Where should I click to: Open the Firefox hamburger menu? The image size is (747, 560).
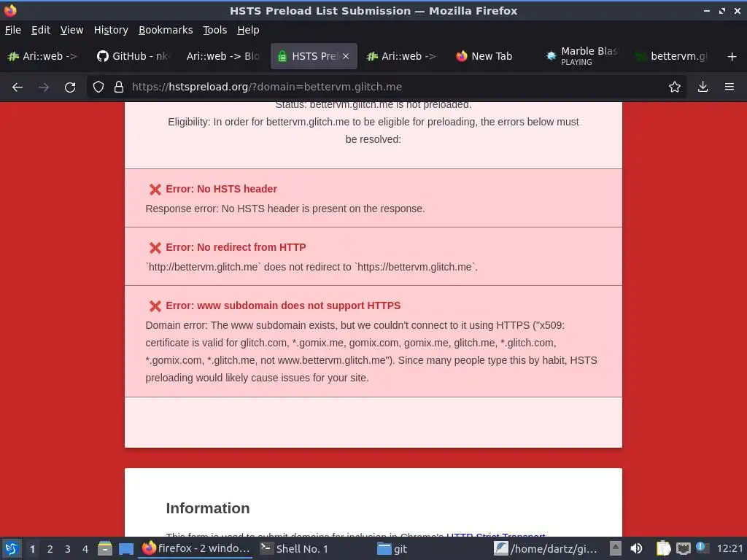(729, 87)
